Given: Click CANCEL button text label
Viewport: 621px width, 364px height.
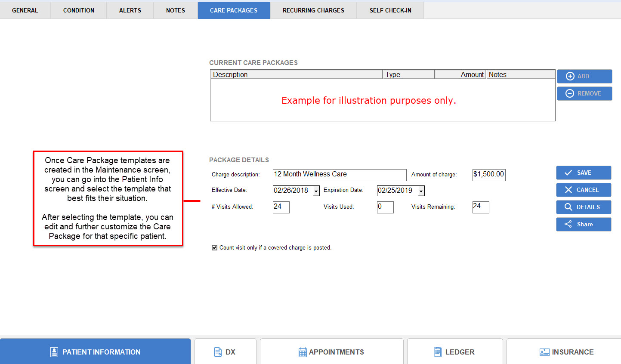Looking at the screenshot, I should 587,190.
